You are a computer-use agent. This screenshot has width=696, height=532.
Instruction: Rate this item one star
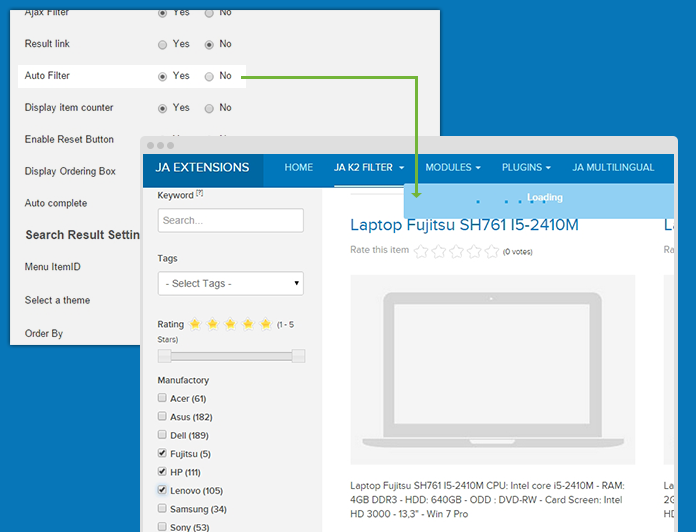point(421,252)
